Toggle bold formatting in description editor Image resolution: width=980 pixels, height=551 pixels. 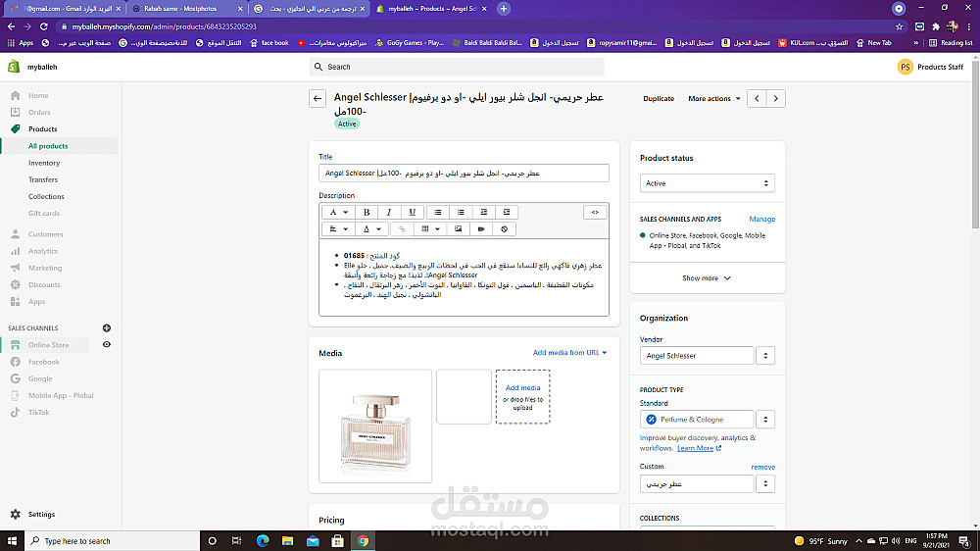(x=367, y=212)
